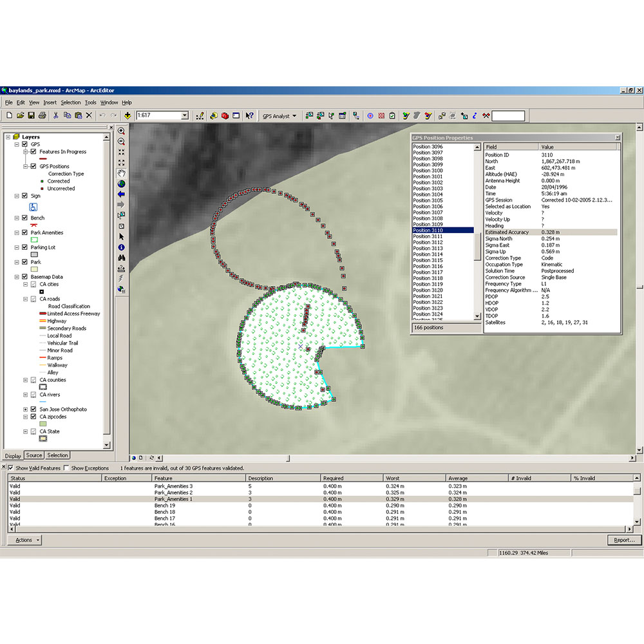Click the Report button
Image resolution: width=644 pixels, height=644 pixels.
coord(624,540)
